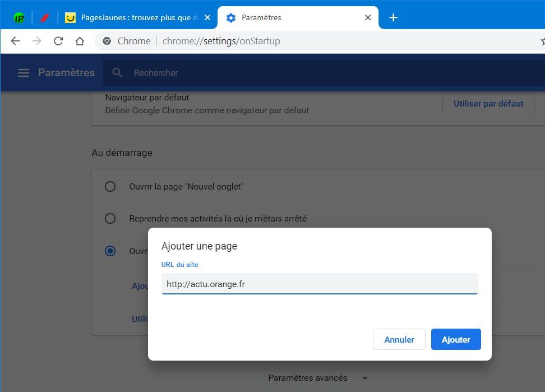Close the Paramètres tab
Screen dimensions: 545x392
click(368, 18)
